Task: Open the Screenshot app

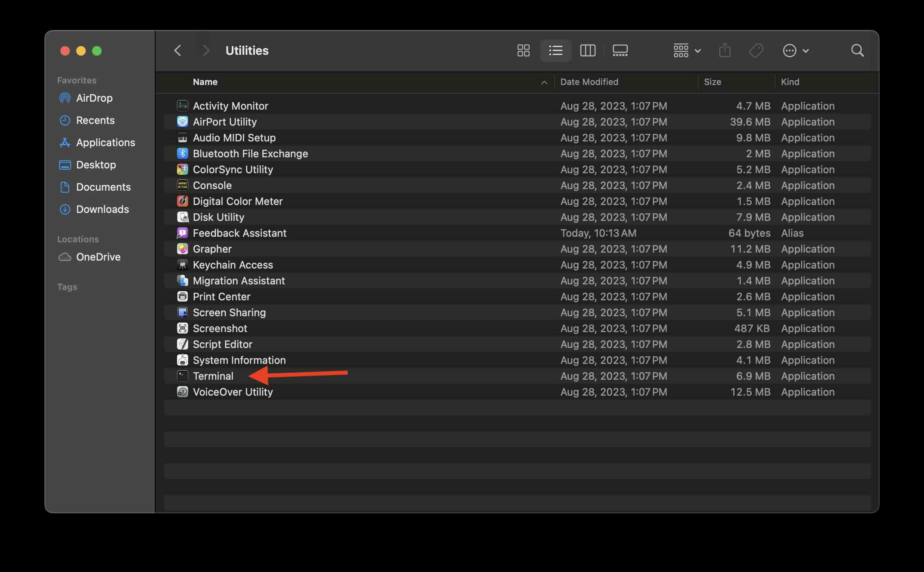Action: (220, 328)
